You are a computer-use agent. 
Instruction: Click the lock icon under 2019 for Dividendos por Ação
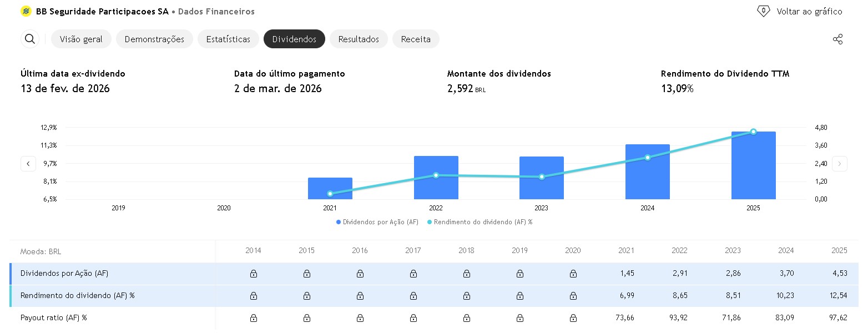[520, 273]
